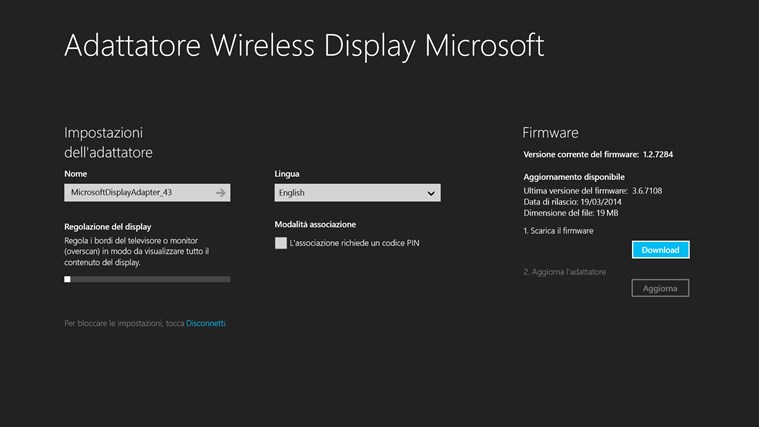Click the dropdown chevron in Lingua
Image resolution: width=759 pixels, height=427 pixels.
coord(431,193)
